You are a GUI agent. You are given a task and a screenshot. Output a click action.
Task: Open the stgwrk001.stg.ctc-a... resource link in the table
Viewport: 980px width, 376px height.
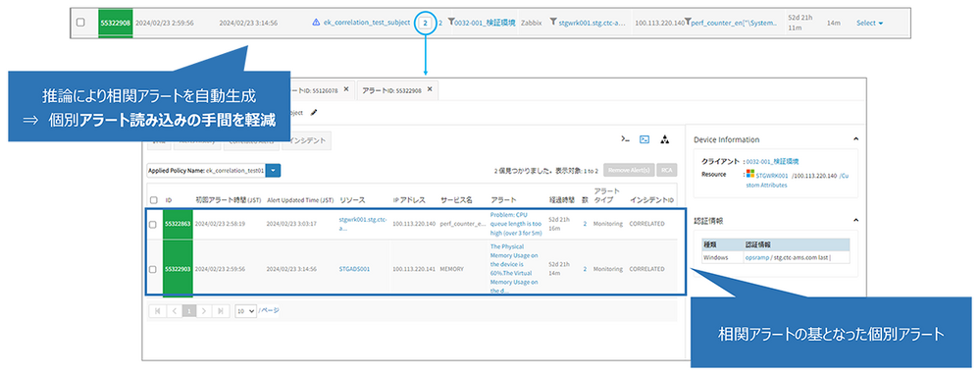[363, 224]
